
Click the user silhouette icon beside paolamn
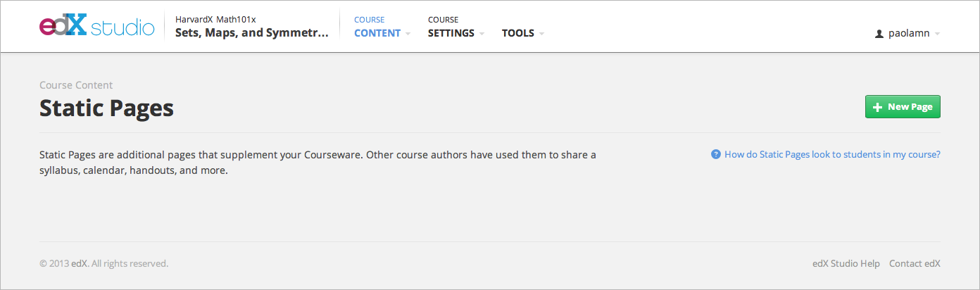coord(879,34)
